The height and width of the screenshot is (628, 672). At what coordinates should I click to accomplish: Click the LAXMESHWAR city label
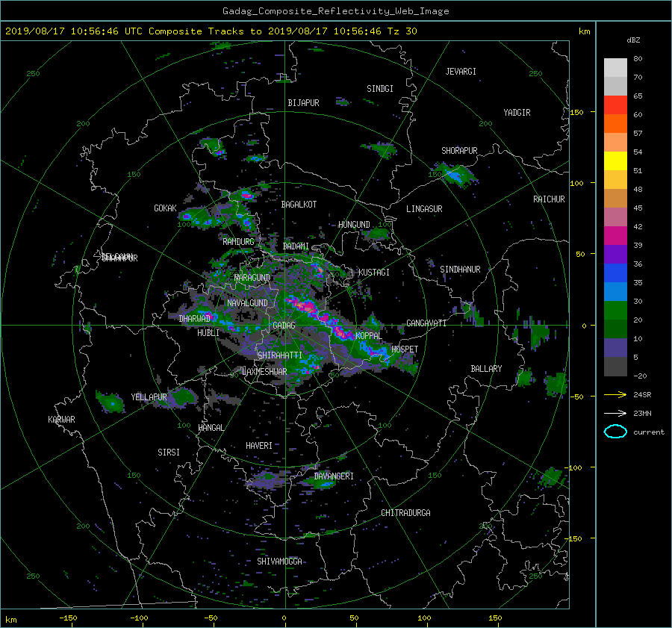(264, 372)
